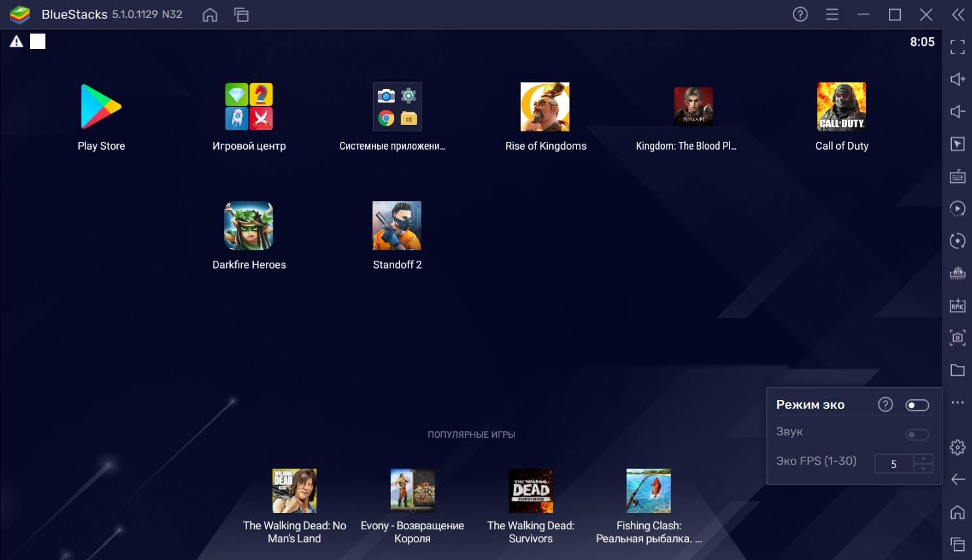Click the Эко FPS value field

pos(894,464)
